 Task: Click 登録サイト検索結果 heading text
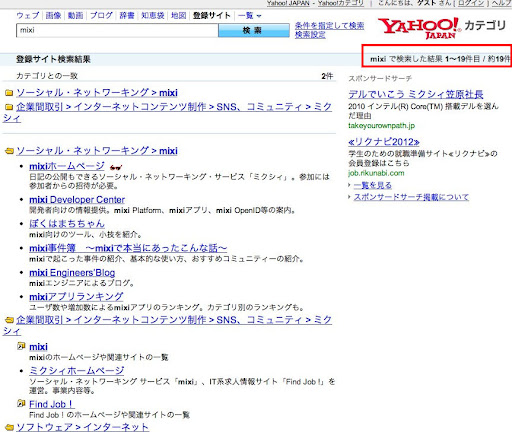[x=53, y=59]
